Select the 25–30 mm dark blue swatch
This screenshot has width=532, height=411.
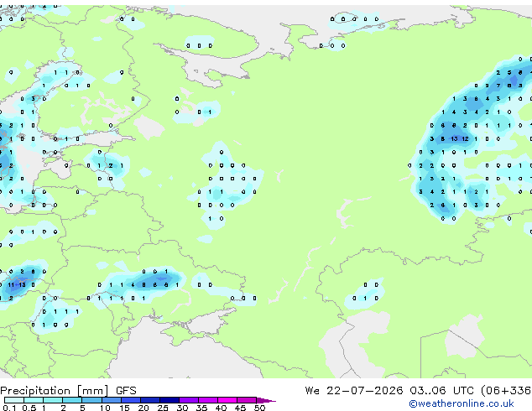(170, 400)
